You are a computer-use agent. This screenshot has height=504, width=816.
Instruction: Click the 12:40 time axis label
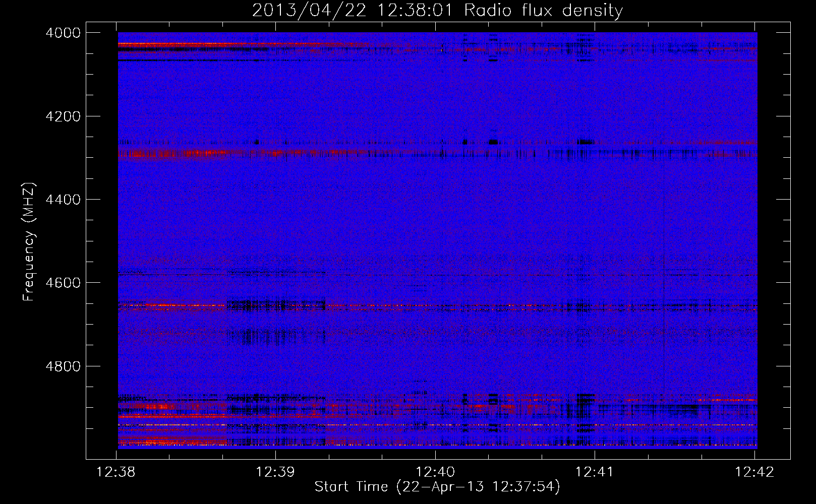(435, 472)
